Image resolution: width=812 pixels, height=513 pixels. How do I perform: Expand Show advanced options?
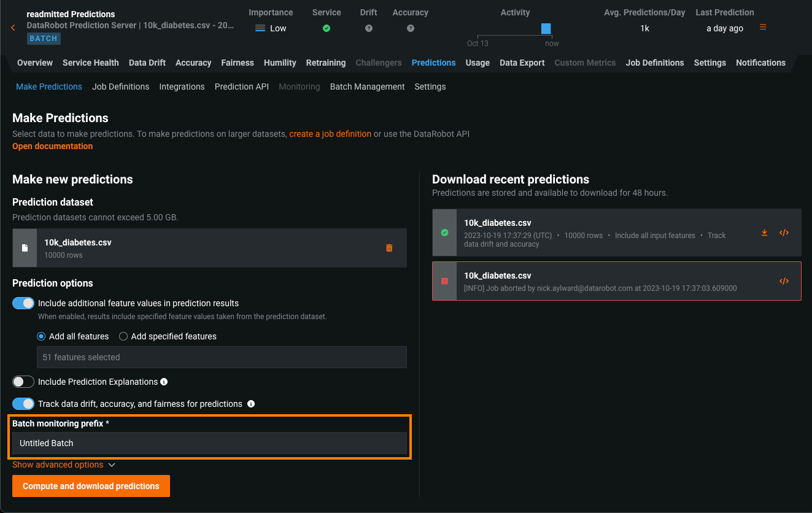[64, 465]
